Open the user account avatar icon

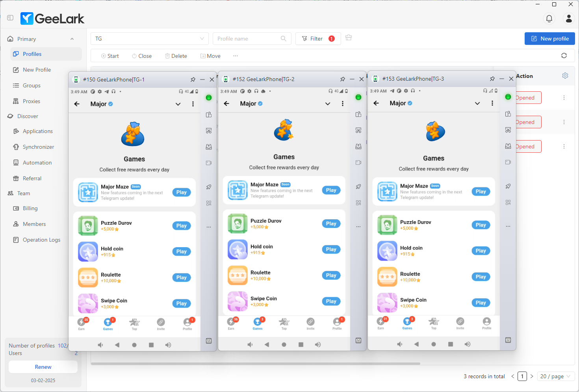tap(569, 18)
